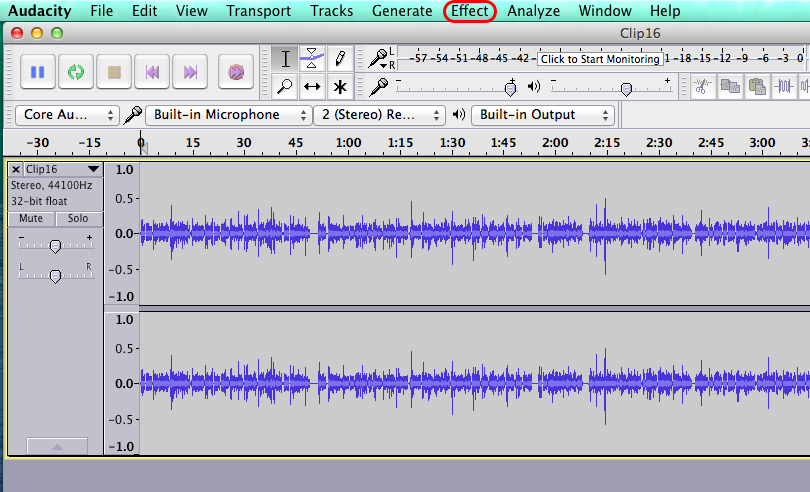Click the Pause button in transport toolbar

[x=37, y=72]
